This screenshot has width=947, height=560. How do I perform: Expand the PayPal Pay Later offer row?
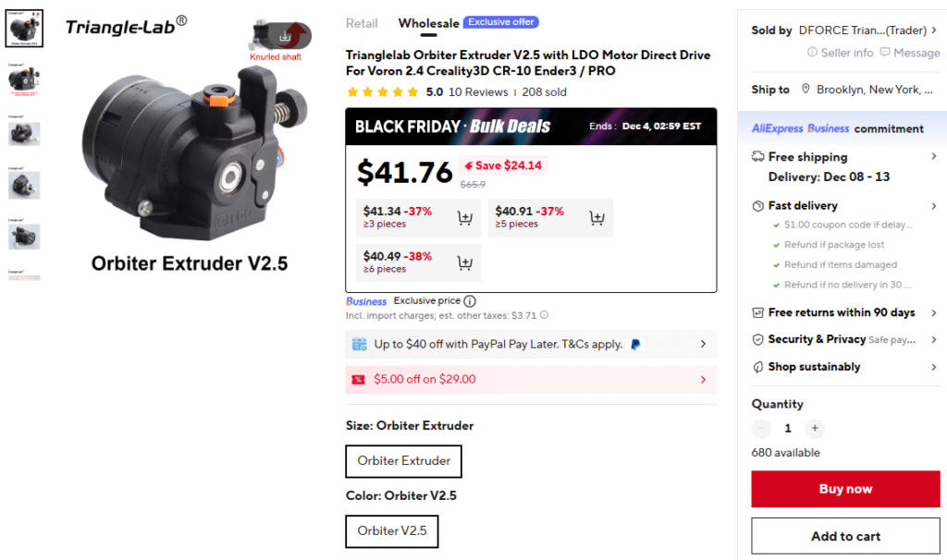(x=703, y=344)
